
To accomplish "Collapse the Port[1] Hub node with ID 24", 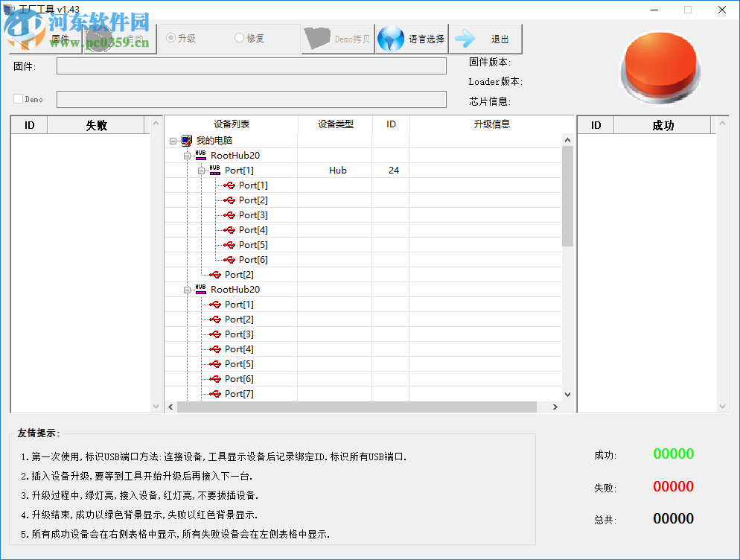I will [202, 171].
